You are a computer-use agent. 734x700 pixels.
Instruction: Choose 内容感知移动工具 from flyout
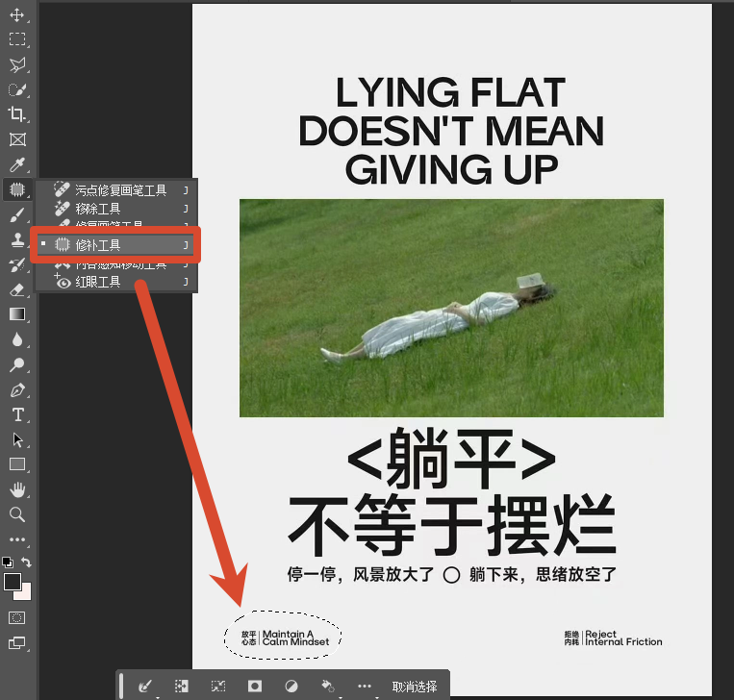pyautogui.click(x=117, y=265)
